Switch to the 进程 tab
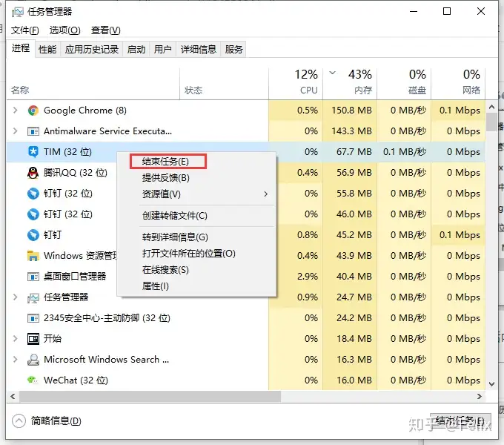 [x=21, y=48]
